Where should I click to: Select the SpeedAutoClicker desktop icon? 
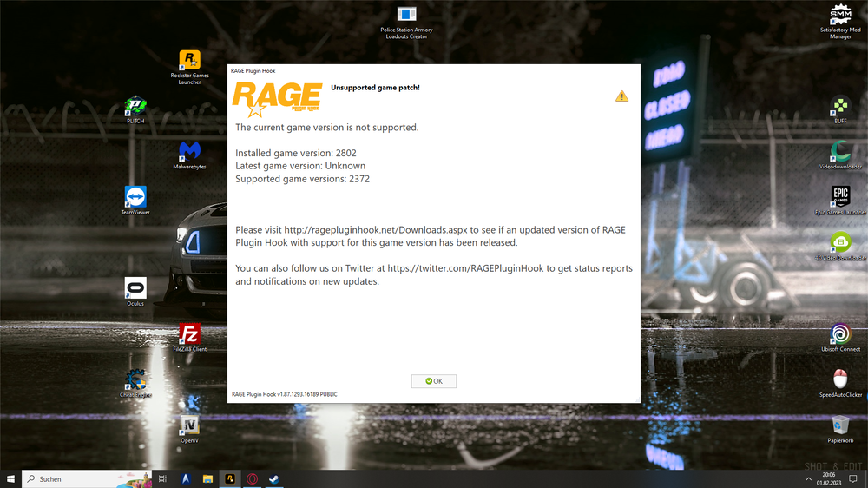tap(840, 383)
